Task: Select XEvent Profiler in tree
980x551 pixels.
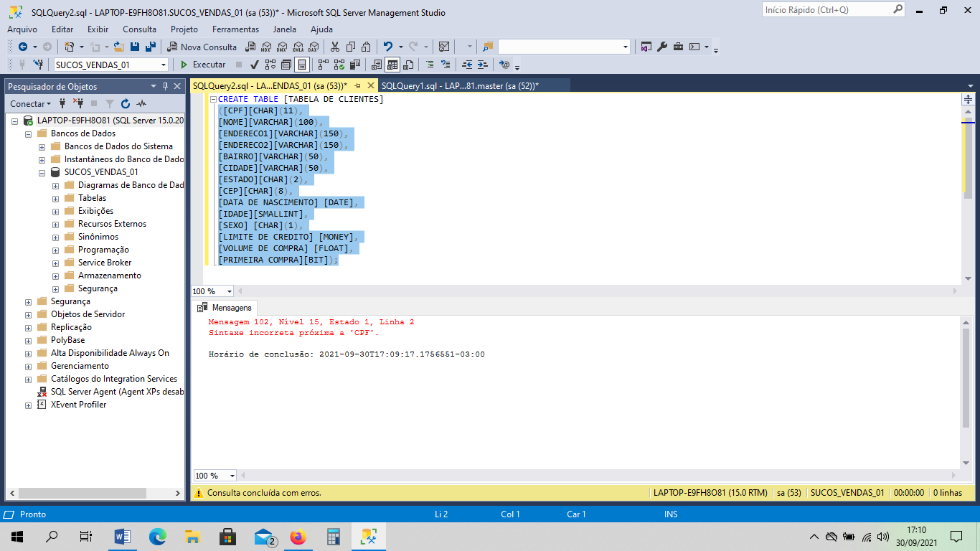Action: click(78, 405)
